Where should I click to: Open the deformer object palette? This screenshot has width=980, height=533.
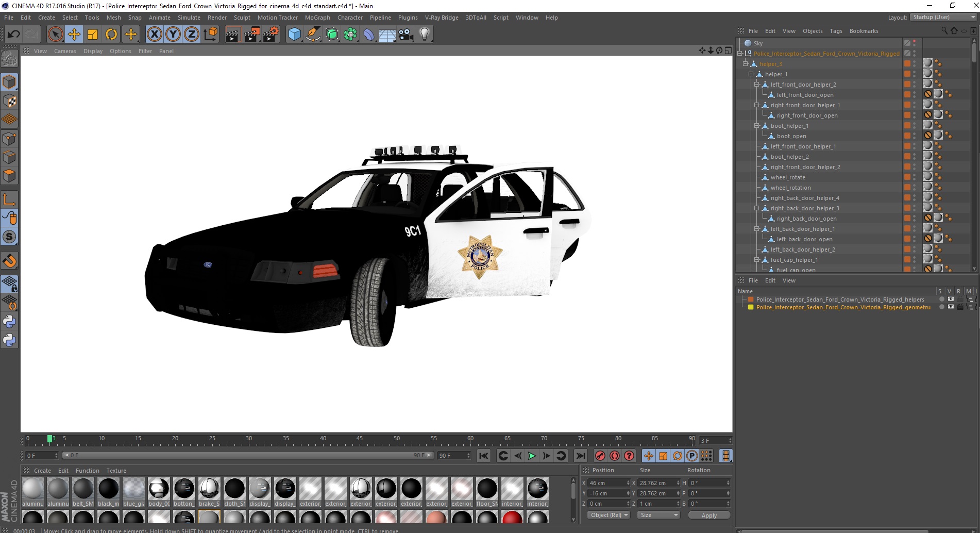pos(369,35)
